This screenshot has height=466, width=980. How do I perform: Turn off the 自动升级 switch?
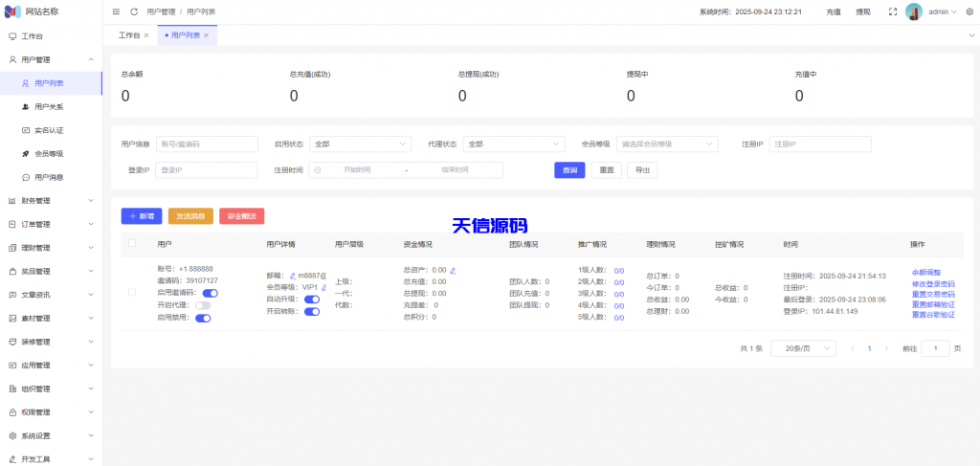[x=311, y=300]
